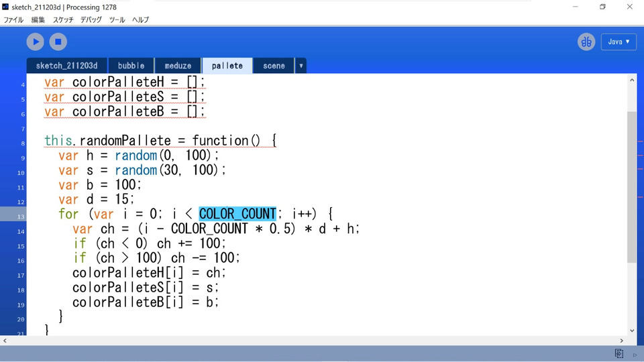Image resolution: width=644 pixels, height=362 pixels.
Task: Click 'random' on line 9
Action: 136,156
